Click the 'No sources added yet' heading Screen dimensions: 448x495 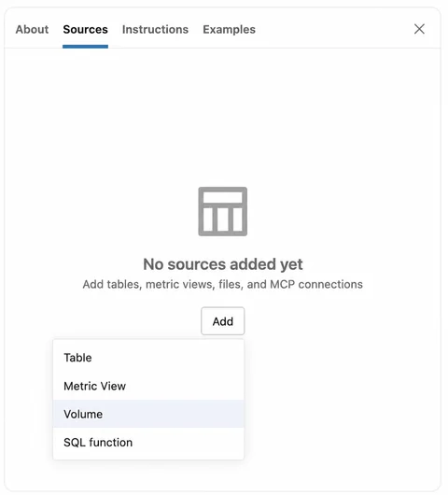click(x=223, y=264)
